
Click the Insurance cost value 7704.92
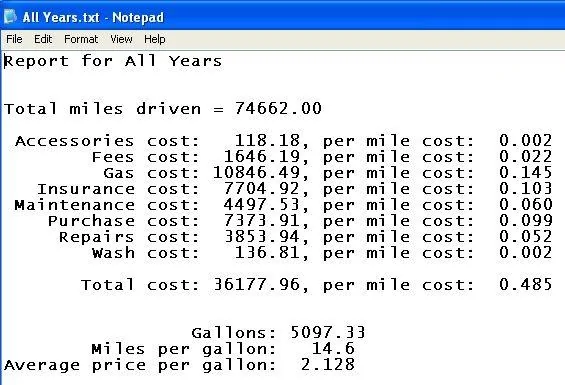click(x=262, y=188)
